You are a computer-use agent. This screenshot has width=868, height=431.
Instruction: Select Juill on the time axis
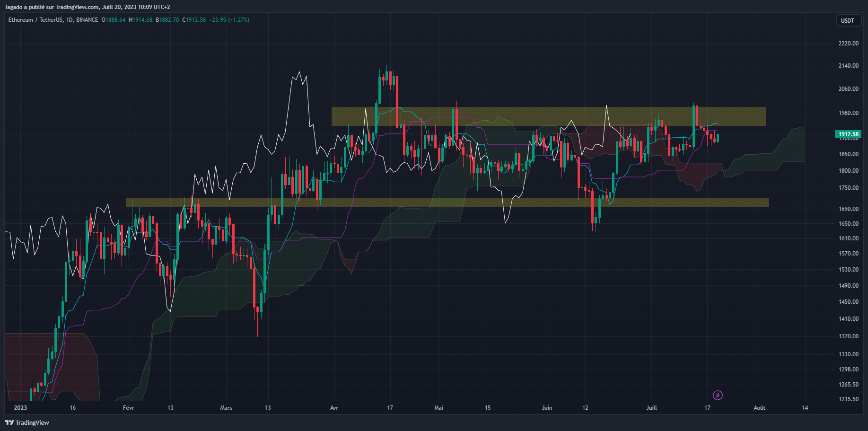pyautogui.click(x=651, y=407)
